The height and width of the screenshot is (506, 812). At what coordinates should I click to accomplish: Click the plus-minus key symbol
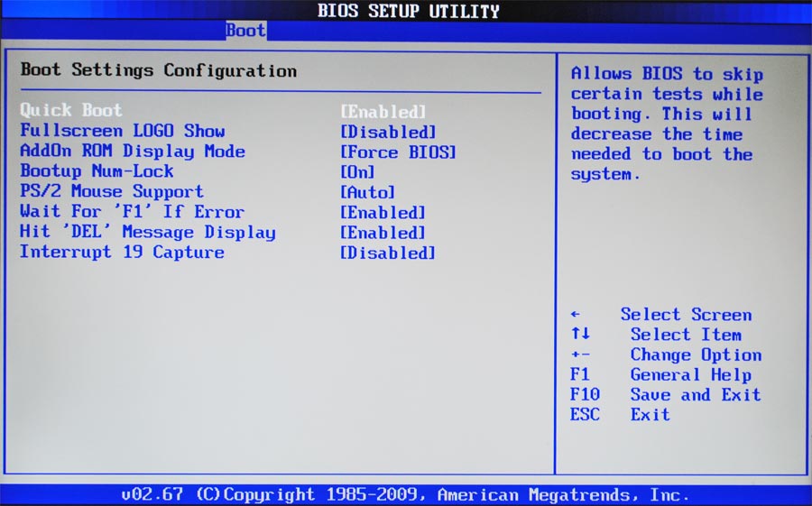tap(580, 354)
